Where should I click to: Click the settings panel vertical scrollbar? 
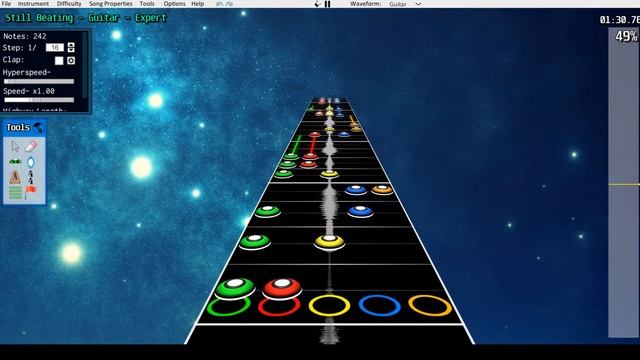pos(85,65)
